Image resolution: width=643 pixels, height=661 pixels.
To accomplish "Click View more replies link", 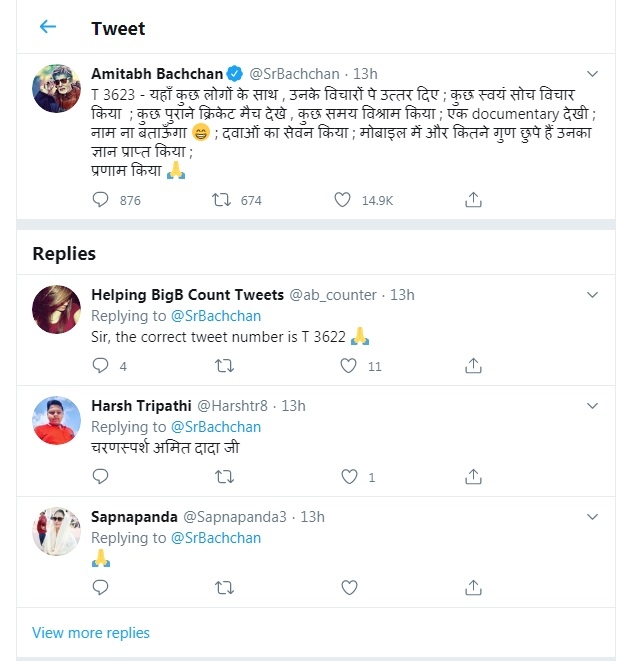I will pyautogui.click(x=91, y=633).
